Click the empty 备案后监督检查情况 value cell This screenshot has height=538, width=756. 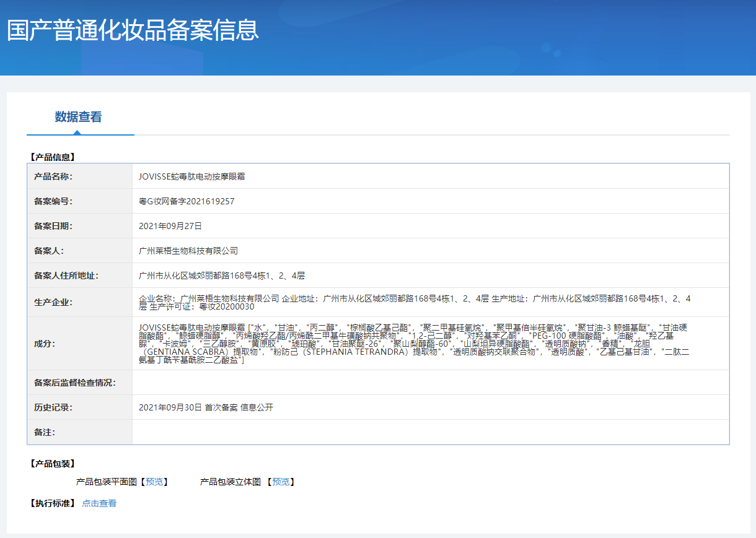point(430,383)
